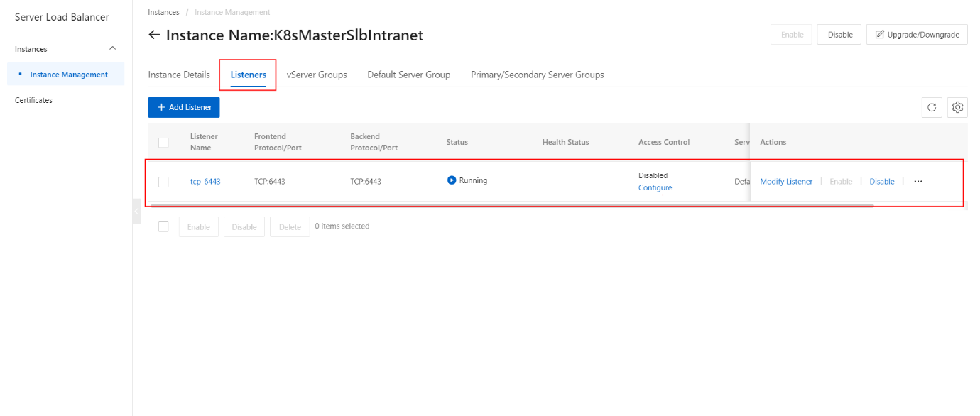980x416 pixels.
Task: Open the Instance Details tab
Action: point(179,75)
